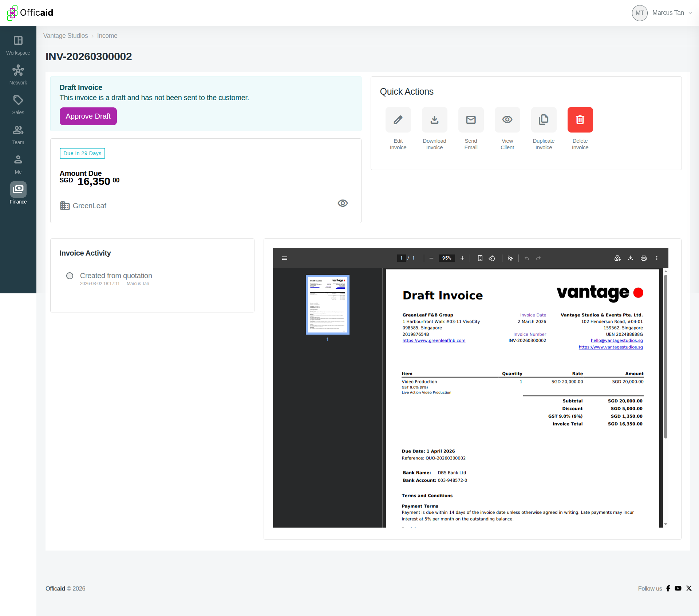Toggle the PDF viewer sidebar with the hamburger menu
This screenshot has width=699, height=616.
click(285, 258)
